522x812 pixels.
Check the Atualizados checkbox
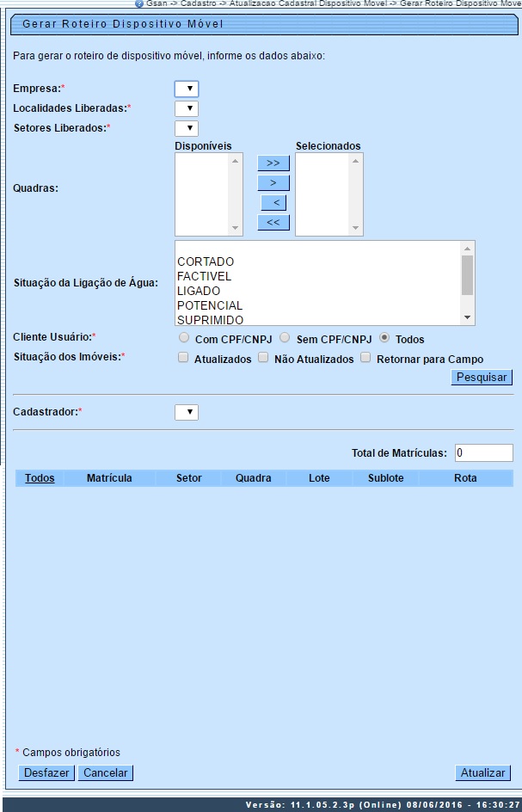click(183, 357)
